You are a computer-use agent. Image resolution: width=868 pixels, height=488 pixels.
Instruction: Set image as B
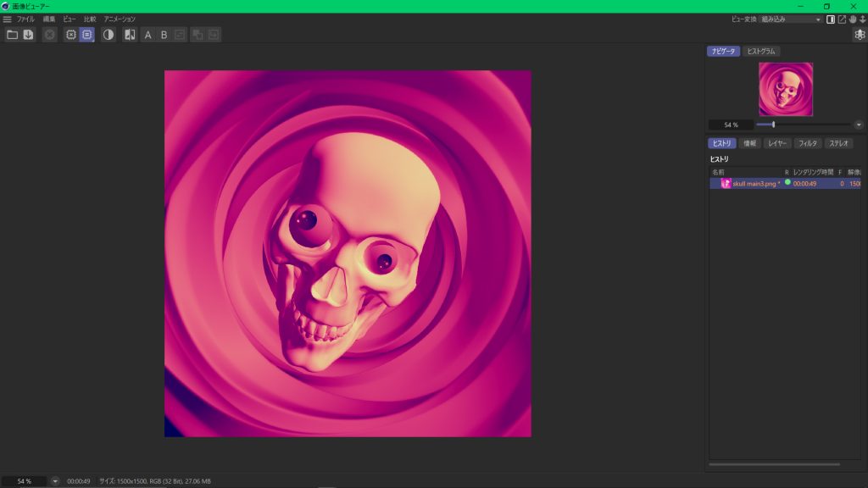coord(164,35)
